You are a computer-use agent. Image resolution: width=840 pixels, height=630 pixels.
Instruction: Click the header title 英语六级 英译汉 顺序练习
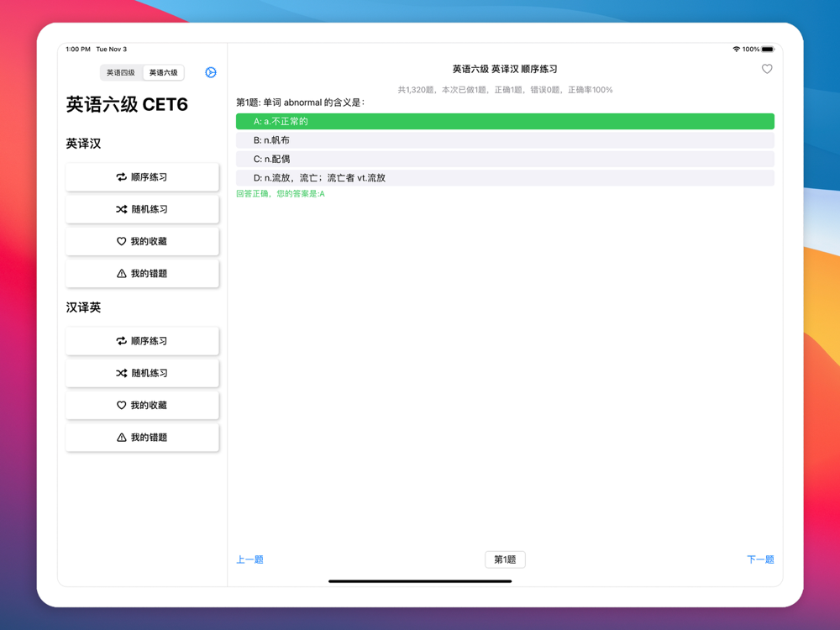(505, 69)
